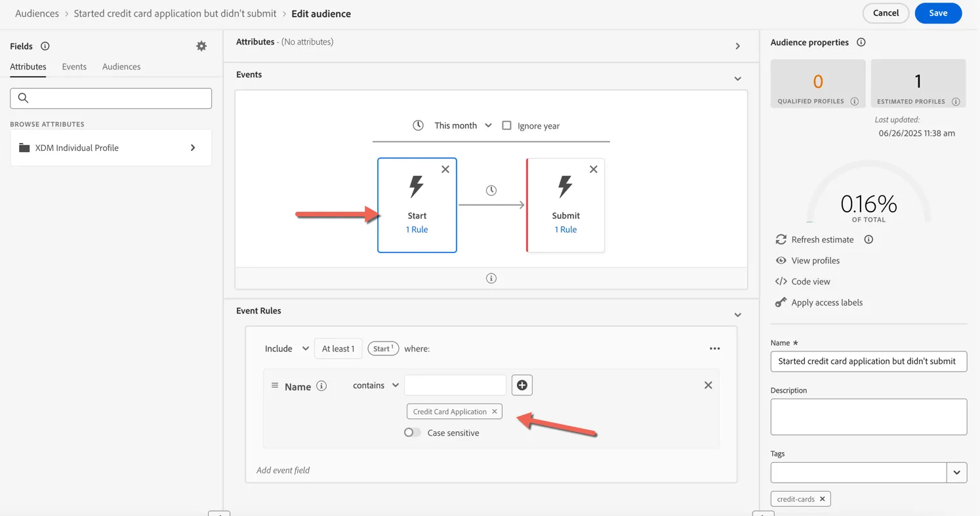Click the search magnifier icon in Fields
Screen dimensions: 980x516
(x=23, y=98)
